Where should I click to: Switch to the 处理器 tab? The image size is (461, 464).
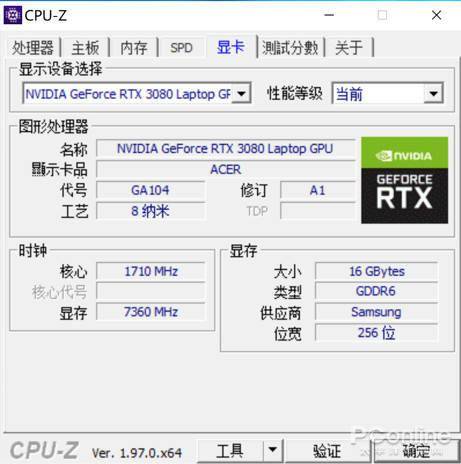click(x=33, y=48)
